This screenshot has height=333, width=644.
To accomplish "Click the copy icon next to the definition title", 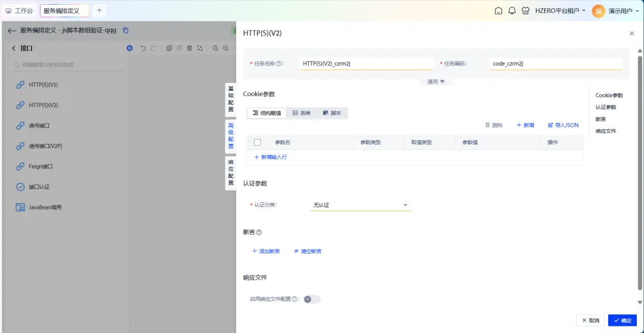I will pos(126,30).
